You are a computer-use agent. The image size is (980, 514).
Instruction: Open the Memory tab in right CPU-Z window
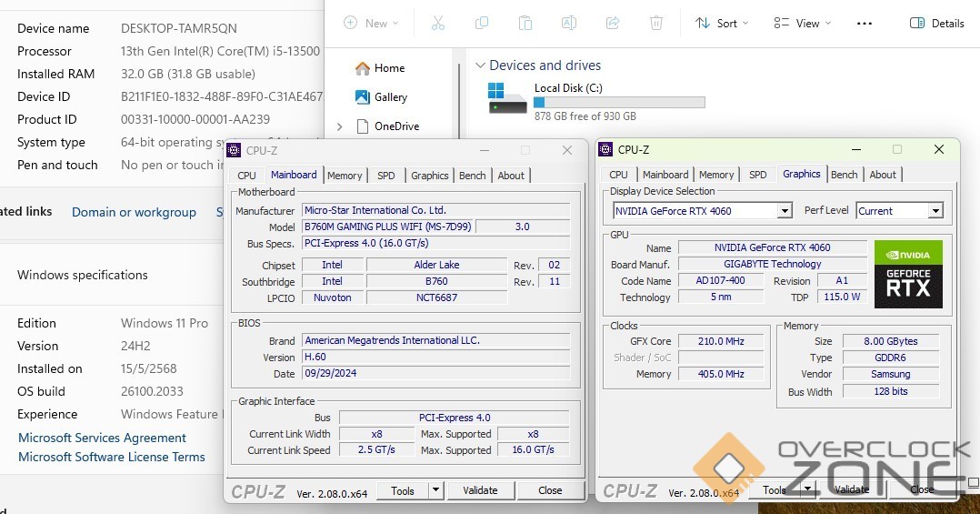click(x=716, y=175)
